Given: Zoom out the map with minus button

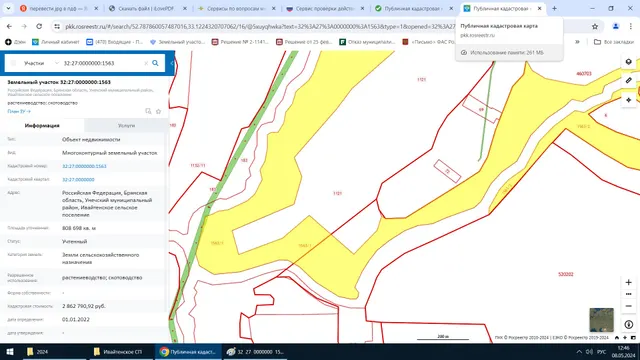Looking at the screenshot, I should point(629,306).
